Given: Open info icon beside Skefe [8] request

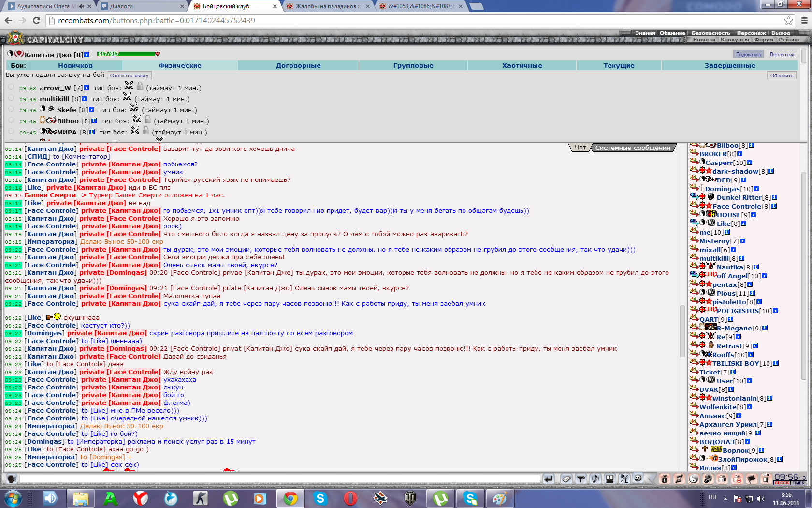Looking at the screenshot, I should click(91, 110).
